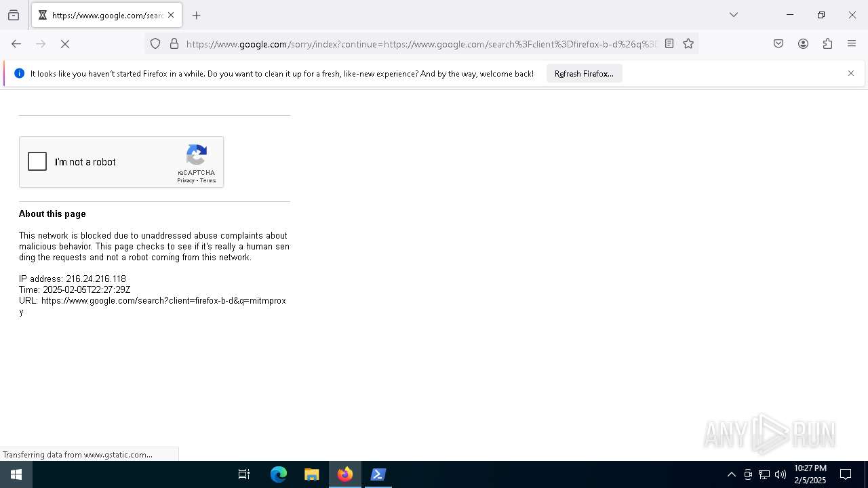Open the network status tray icon
868x488 pixels.
pyautogui.click(x=764, y=474)
